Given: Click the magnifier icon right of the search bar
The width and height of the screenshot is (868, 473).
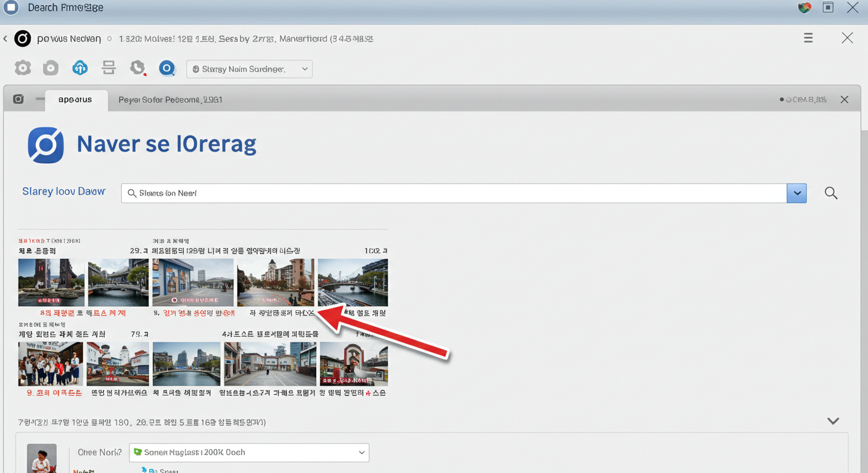Looking at the screenshot, I should (x=830, y=193).
